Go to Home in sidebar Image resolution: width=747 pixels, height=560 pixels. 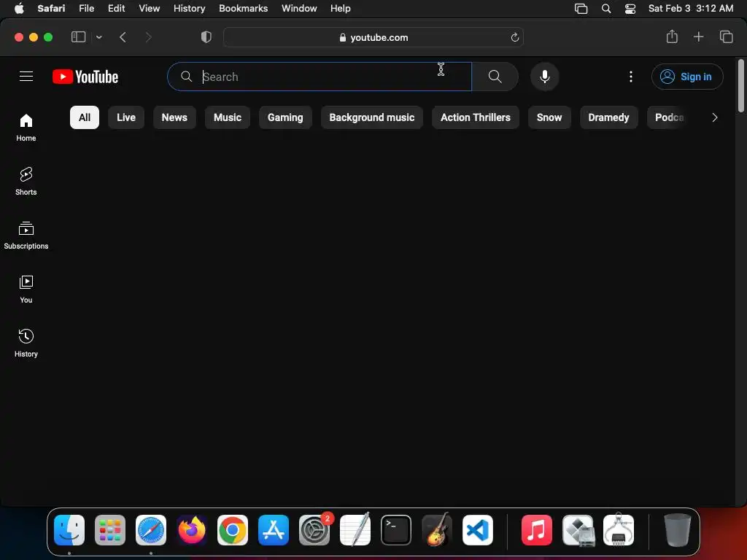(26, 128)
